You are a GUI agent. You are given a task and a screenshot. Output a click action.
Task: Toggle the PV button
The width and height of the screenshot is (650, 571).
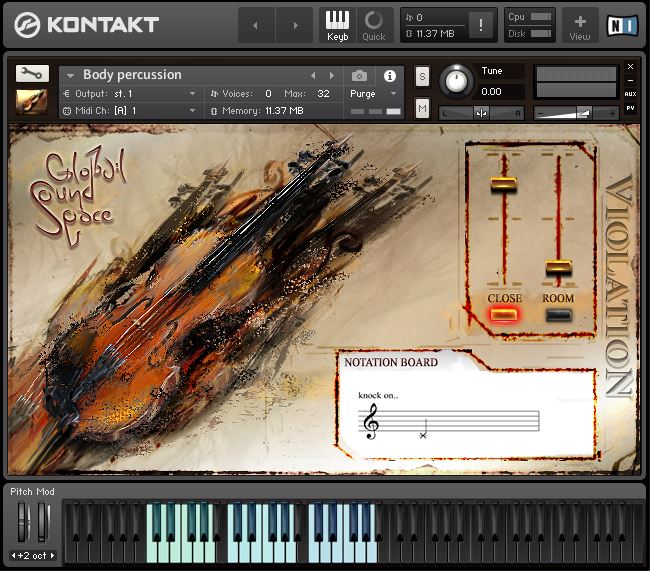(630, 108)
